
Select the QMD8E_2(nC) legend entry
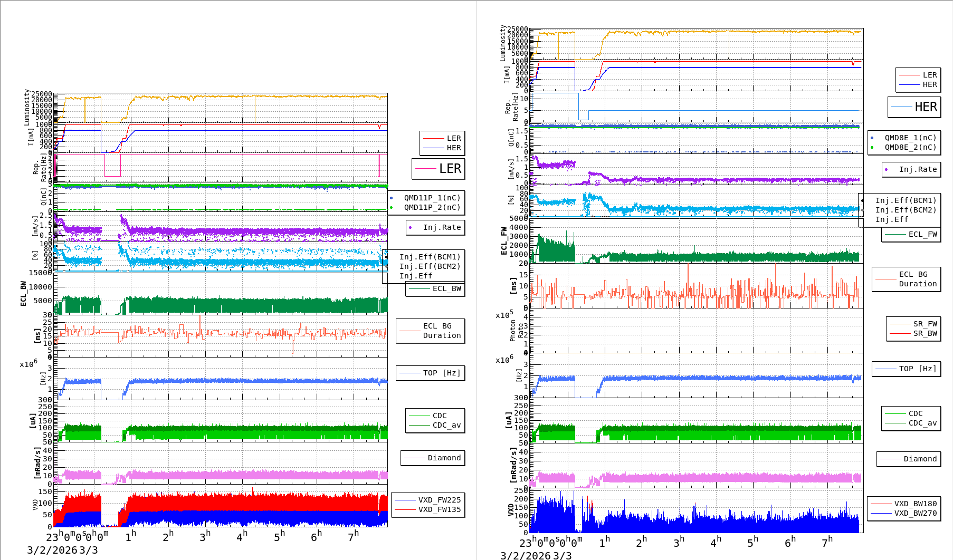[x=910, y=147]
